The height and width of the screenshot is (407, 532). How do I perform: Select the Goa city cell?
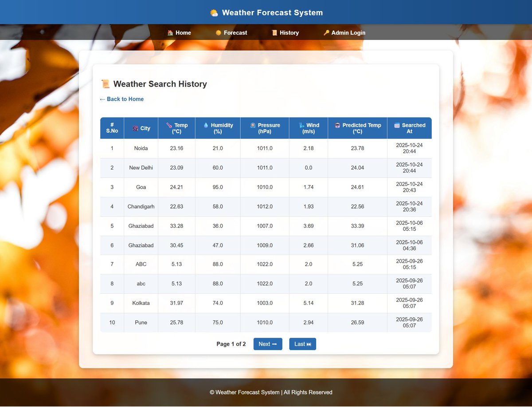141,187
